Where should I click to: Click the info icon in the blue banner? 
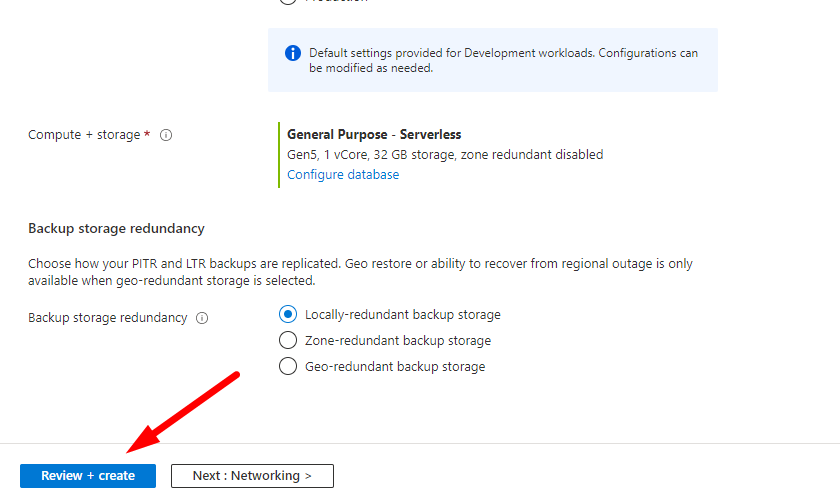click(292, 53)
